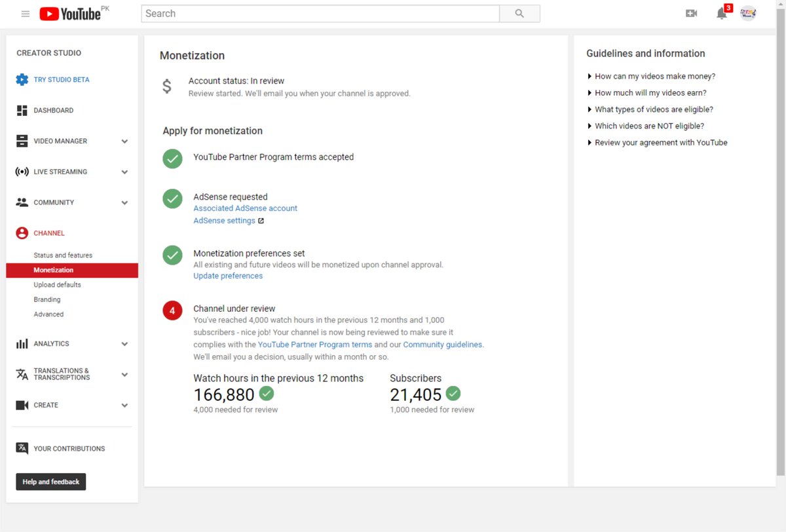Expand the Community section chevron

pos(124,203)
